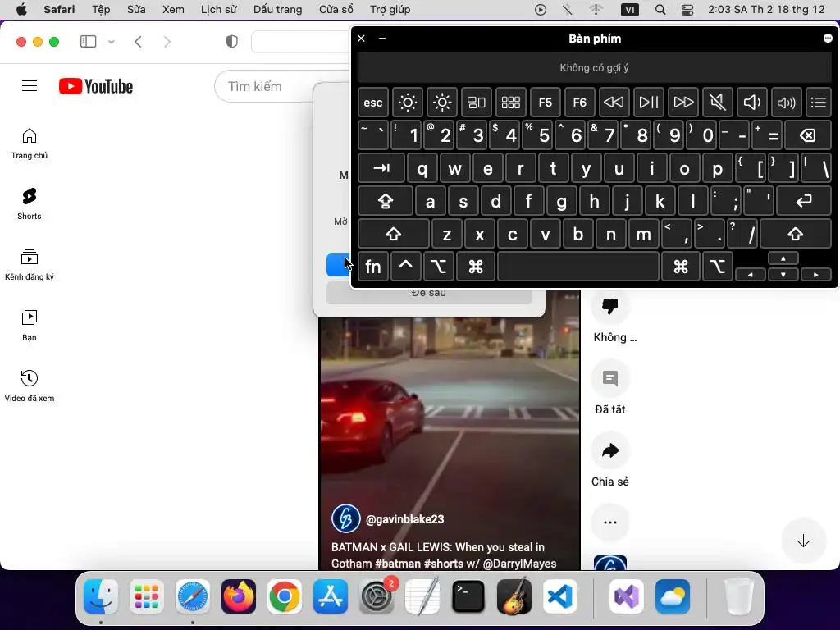This screenshot has height=630, width=840.
Task: Tap the space bar on keyboard
Action: 578,267
